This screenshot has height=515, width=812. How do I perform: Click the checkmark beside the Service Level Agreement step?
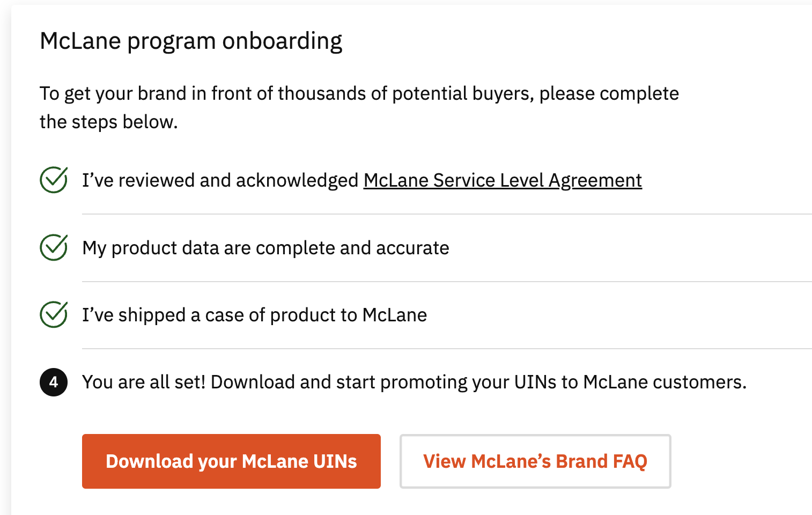[x=54, y=180]
